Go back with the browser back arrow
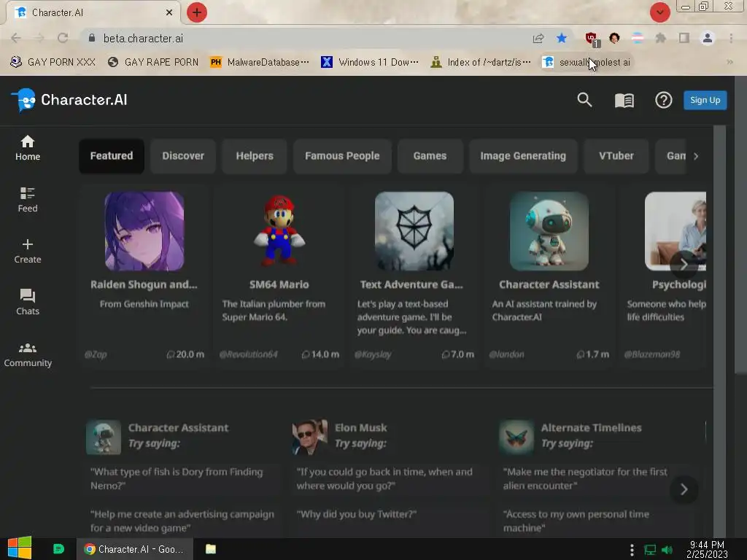 click(16, 38)
